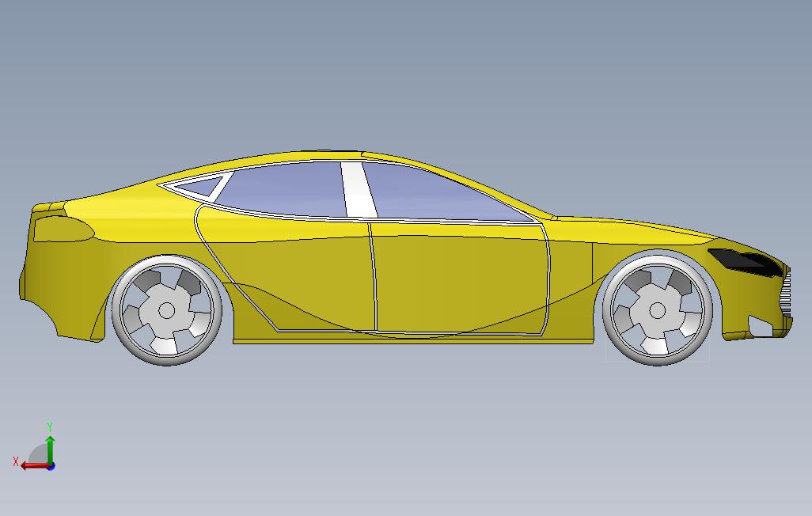Select the side skirt below the doors
Viewport: 812px width, 516px height.
[413, 340]
